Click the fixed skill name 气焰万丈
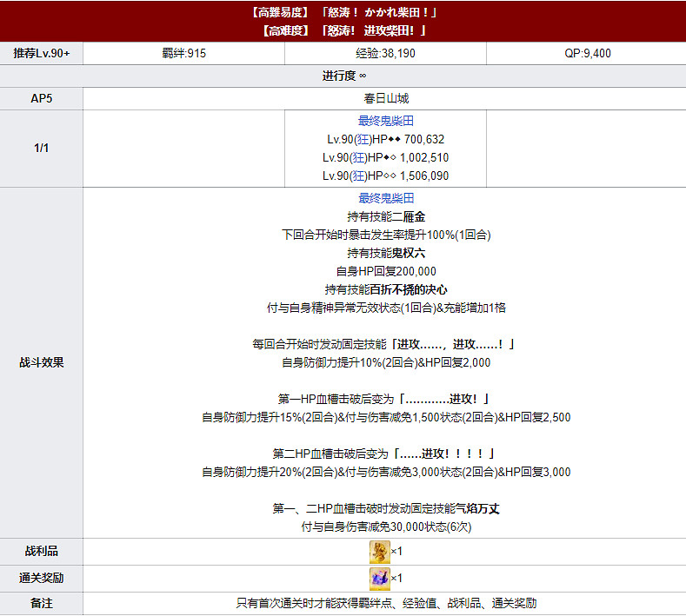This screenshot has width=686, height=616. pyautogui.click(x=477, y=508)
